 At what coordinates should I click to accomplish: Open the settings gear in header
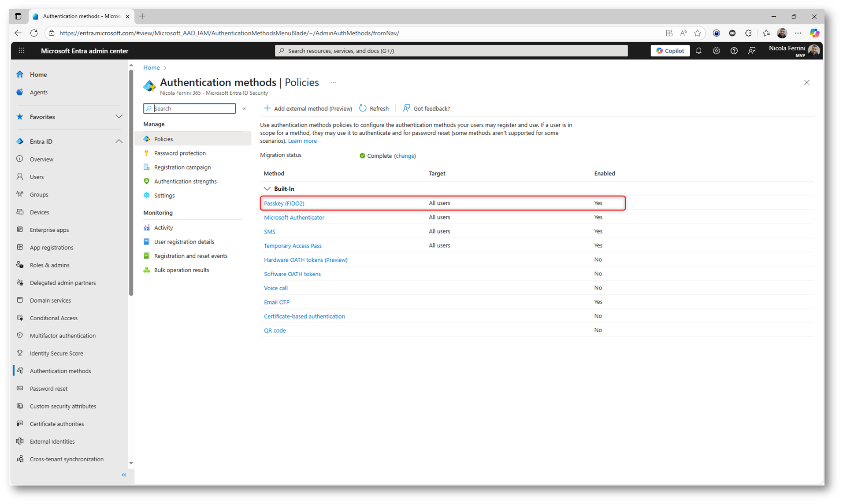pyautogui.click(x=716, y=51)
